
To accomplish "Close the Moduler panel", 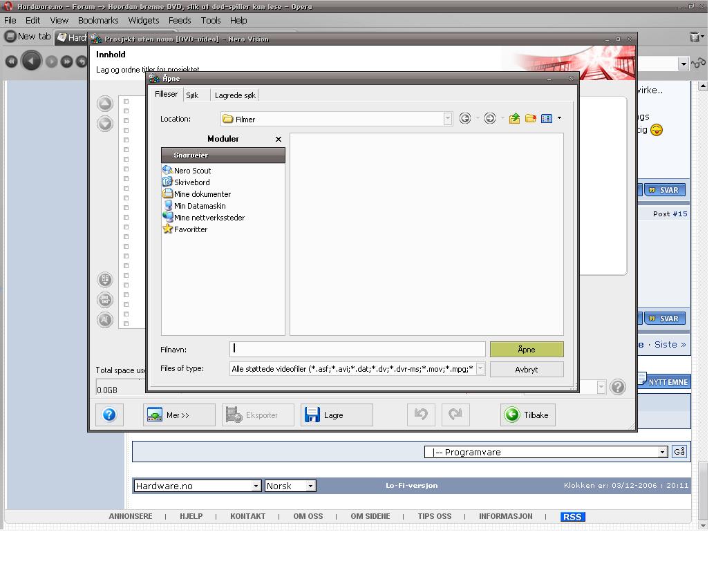I will (x=279, y=140).
